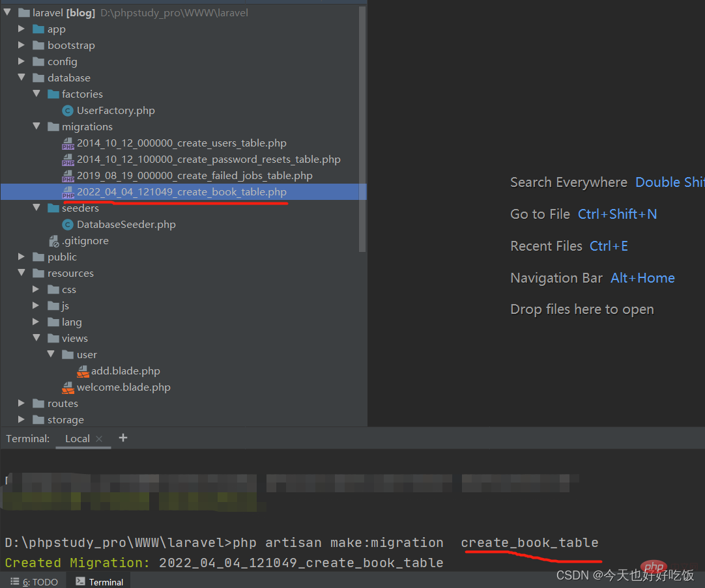Click the routes folder icon
Viewport: 705px width, 588px height.
[38, 403]
